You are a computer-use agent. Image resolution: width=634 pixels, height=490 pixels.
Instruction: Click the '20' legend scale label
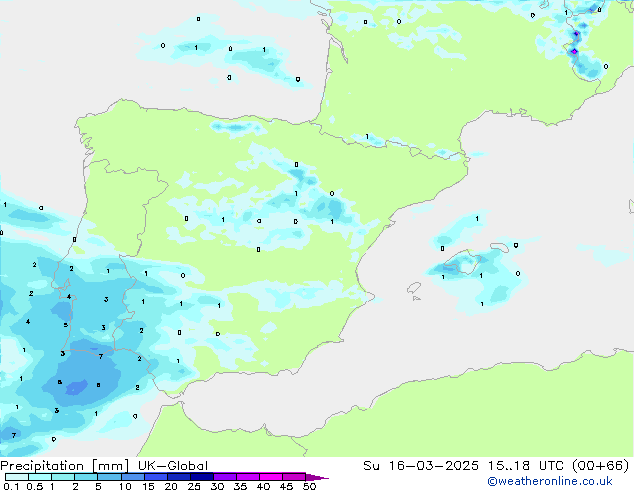click(x=171, y=486)
